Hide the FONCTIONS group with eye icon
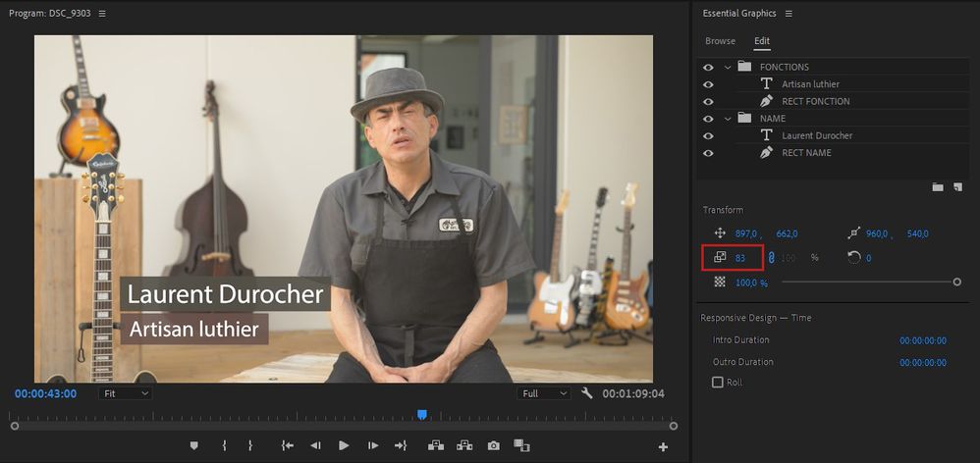This screenshot has height=463, width=980. coord(708,67)
